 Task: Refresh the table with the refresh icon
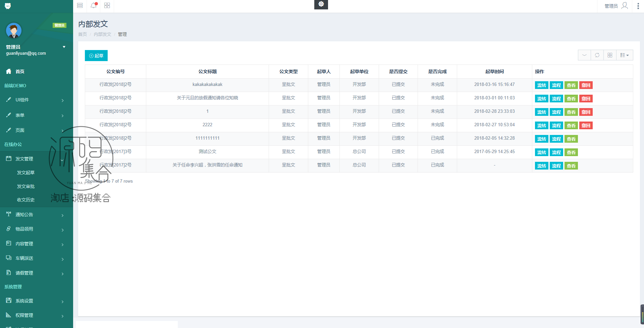[x=597, y=55]
